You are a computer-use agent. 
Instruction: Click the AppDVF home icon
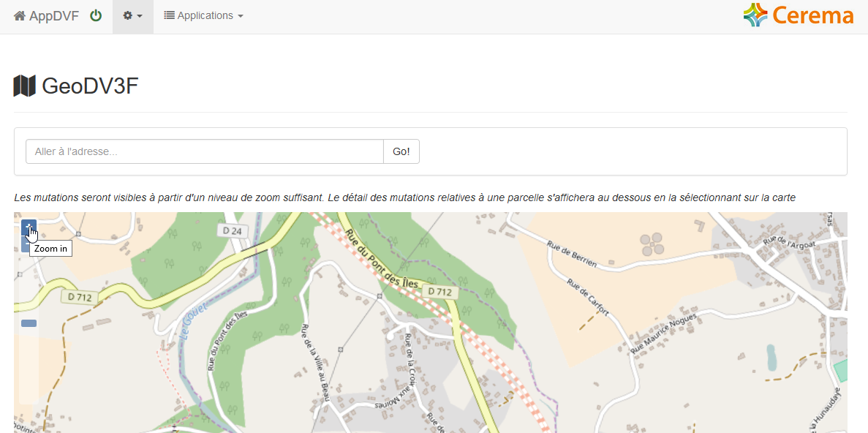tap(20, 15)
